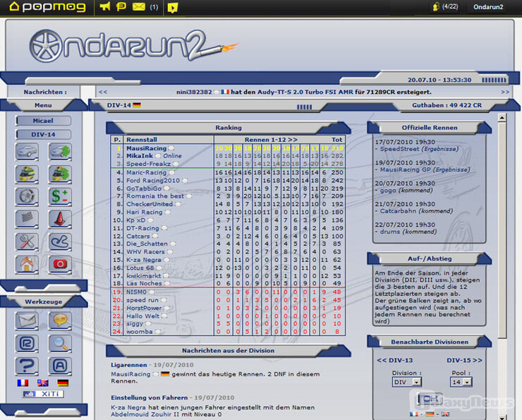Screen dimensions: 522x420
Task: Open the Micael menu button
Action: point(43,121)
